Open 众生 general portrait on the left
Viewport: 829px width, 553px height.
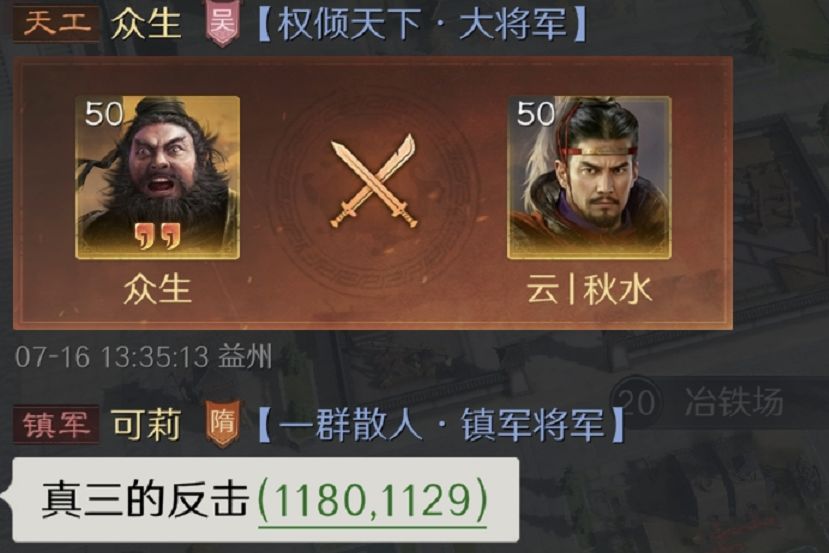[157, 178]
